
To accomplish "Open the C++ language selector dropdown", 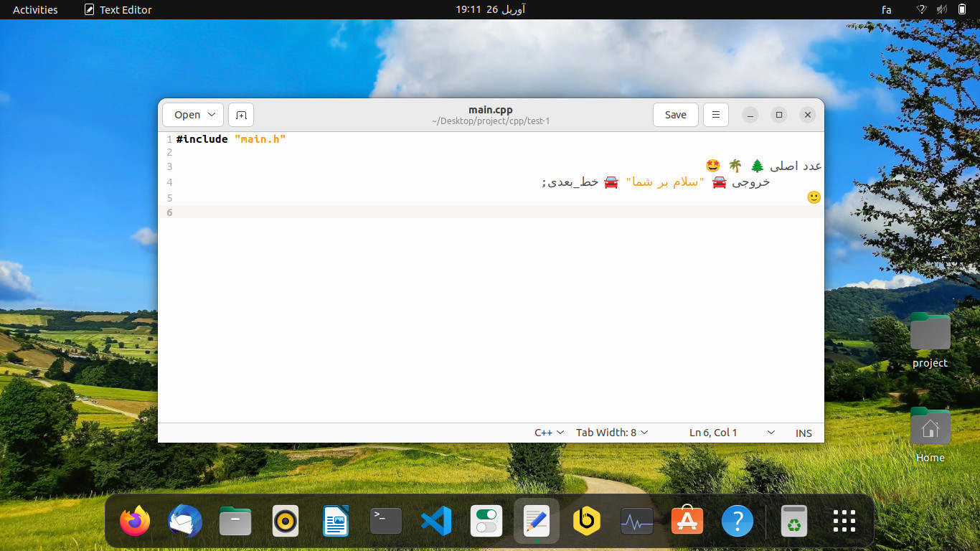I will (549, 433).
